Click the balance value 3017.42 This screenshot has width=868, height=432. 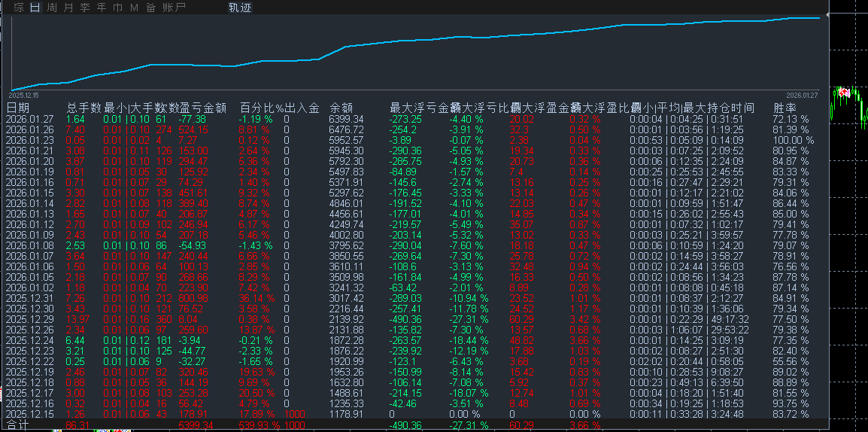coord(346,298)
